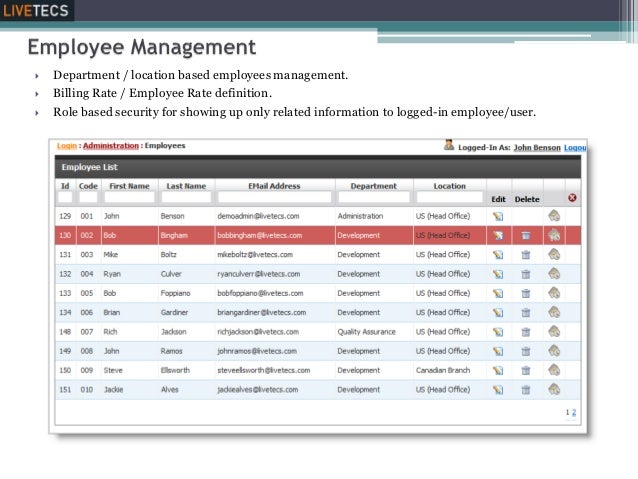This screenshot has width=638, height=479.
Task: Open rate icon for Jackie Alves row
Action: coord(554,389)
